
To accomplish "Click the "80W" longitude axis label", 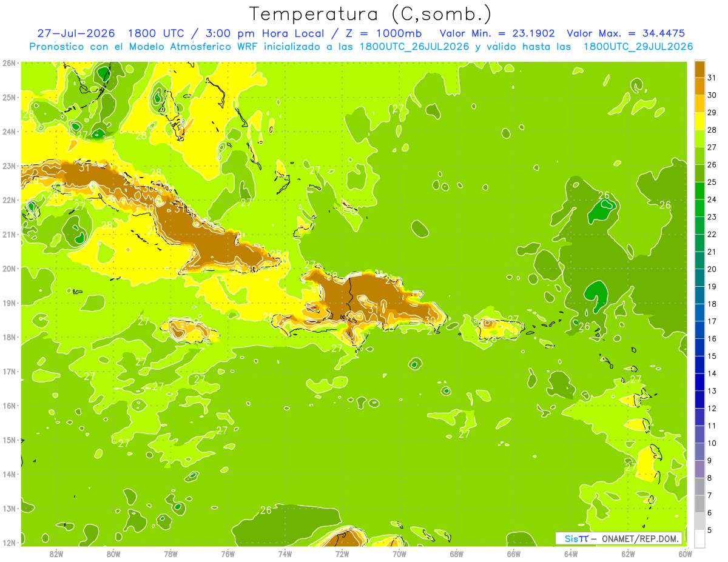I will [113, 554].
